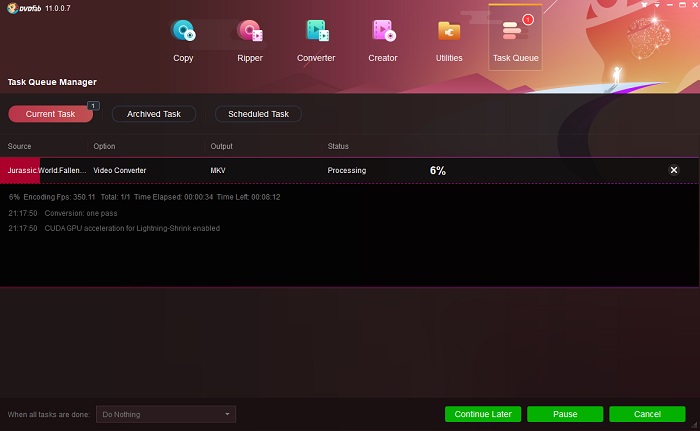Image resolution: width=700 pixels, height=431 pixels.
Task: Open the 'Do Nothing' dropdown
Action: [166, 414]
